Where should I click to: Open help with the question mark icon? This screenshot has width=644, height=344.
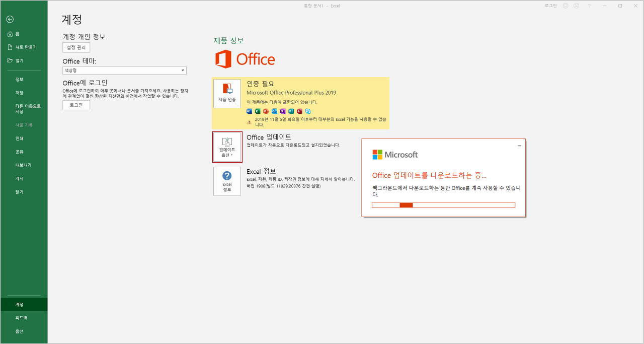(x=589, y=6)
